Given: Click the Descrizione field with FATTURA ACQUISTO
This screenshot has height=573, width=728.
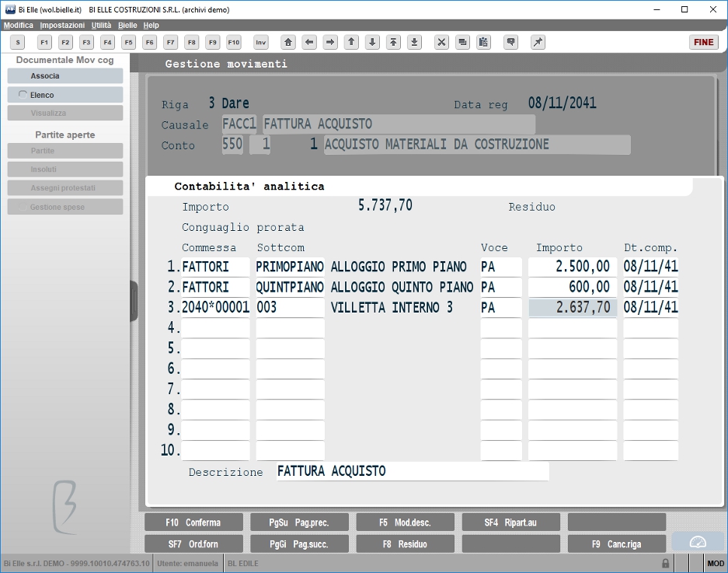Looking at the screenshot, I should click(413, 471).
